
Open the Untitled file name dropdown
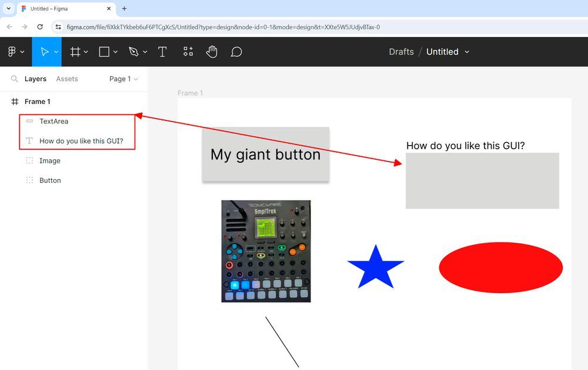click(x=467, y=52)
